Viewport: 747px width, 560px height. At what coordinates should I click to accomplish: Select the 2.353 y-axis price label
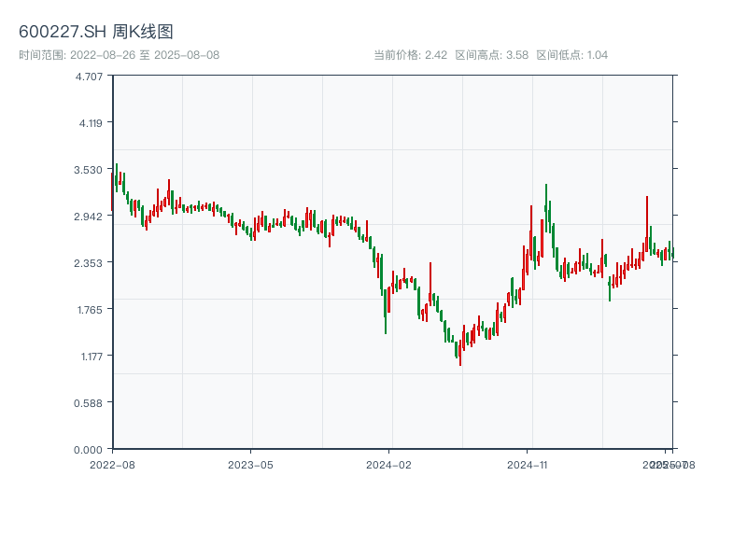(x=90, y=262)
